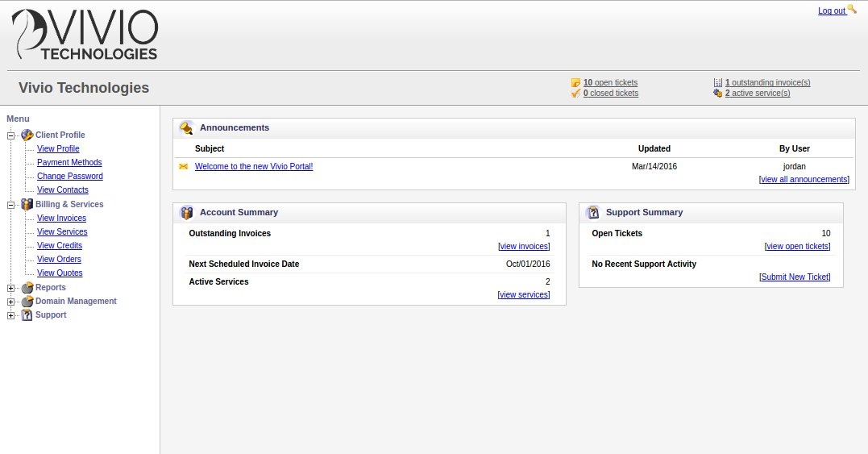Click Submit New Ticket

tap(795, 277)
